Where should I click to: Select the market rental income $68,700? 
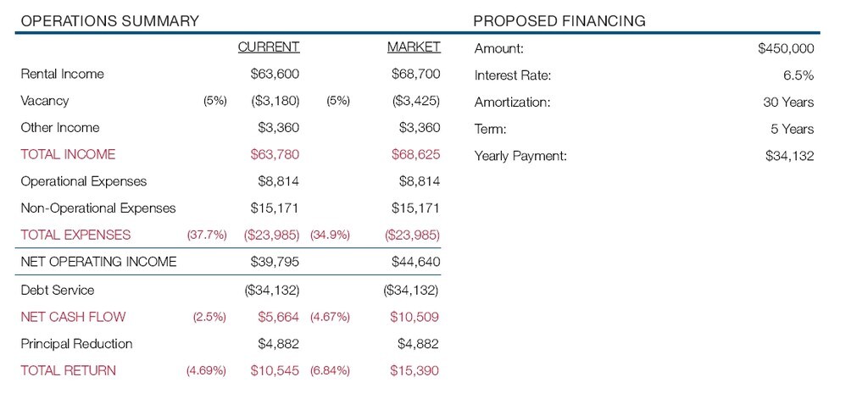pos(415,74)
